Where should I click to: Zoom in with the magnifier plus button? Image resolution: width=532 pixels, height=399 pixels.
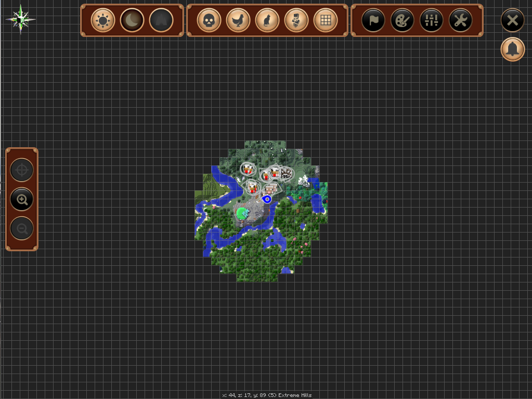22,199
